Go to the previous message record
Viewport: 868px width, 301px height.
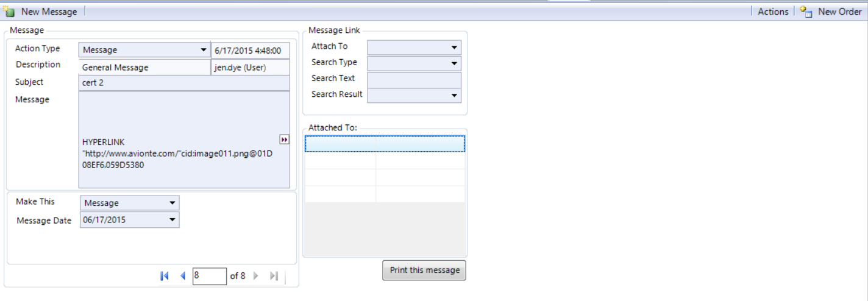[x=182, y=276]
